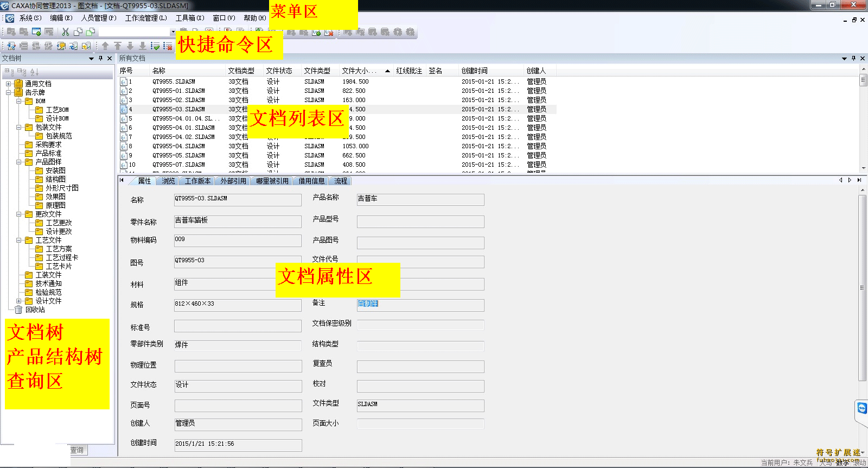Collapse the 产品图样 folder node
Viewport: 868px width, 468px height.
click(x=18, y=162)
